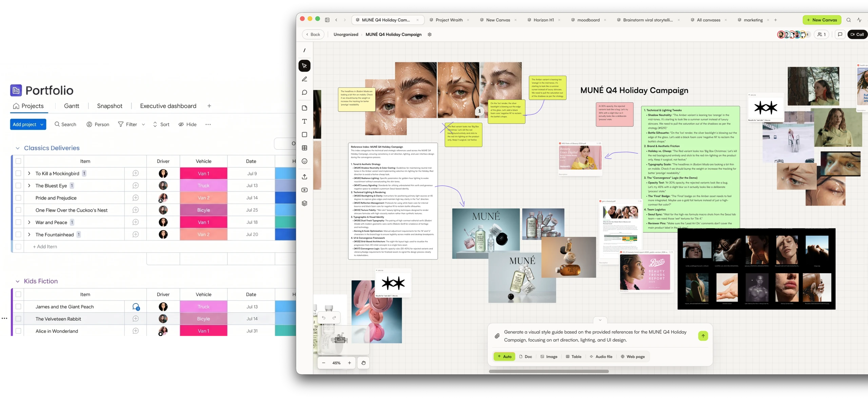Choose the comment bubble tool in canvas toolbar
868x399 pixels.
pyautogui.click(x=304, y=92)
